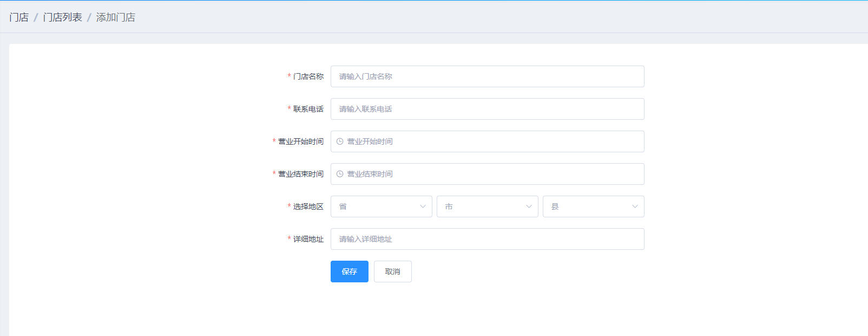Viewport: 868px width, 336px height.
Task: Go to 门店 in the breadcrumb
Action: 19,17
